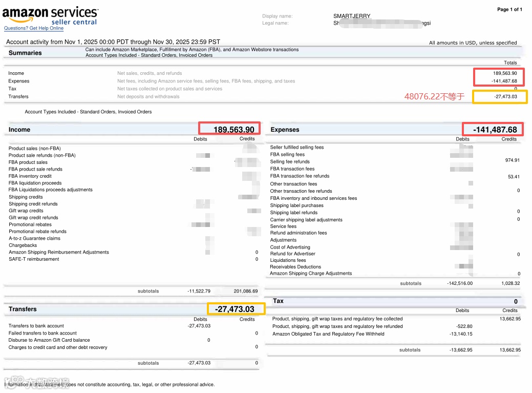Click 'Liquidations fees' row label

(x=288, y=260)
